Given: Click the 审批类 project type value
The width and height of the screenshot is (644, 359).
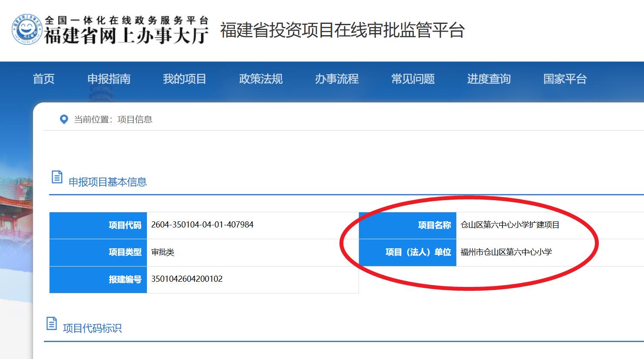Looking at the screenshot, I should [x=163, y=252].
